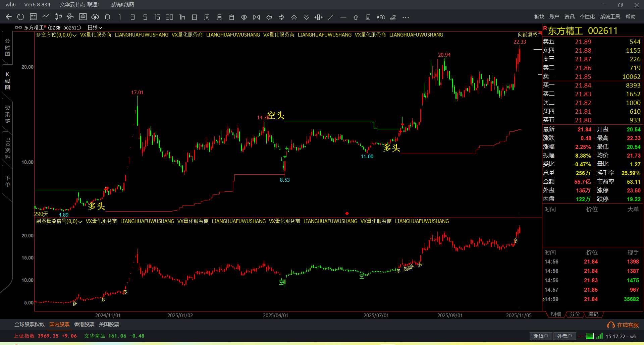Screen dimensions: 644x345
Task: Click the split-window layout icon
Action: click(319, 17)
